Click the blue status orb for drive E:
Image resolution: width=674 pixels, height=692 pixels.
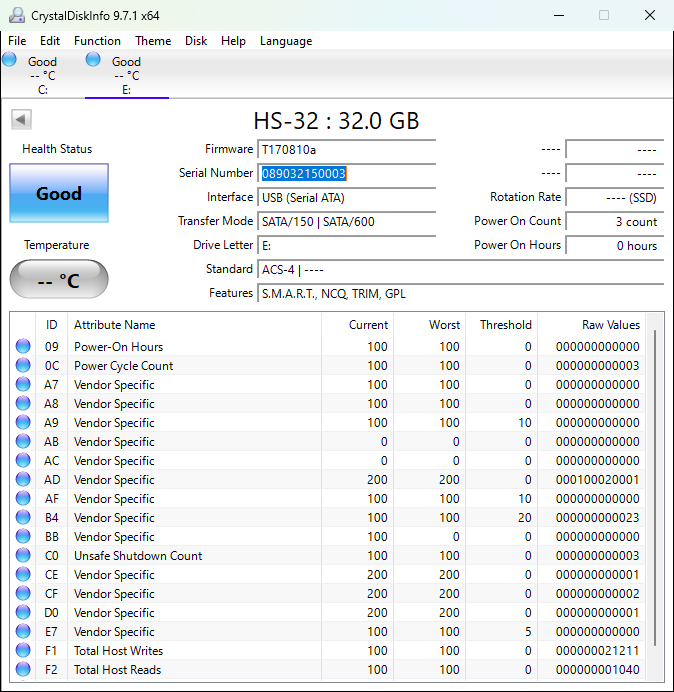tap(93, 60)
